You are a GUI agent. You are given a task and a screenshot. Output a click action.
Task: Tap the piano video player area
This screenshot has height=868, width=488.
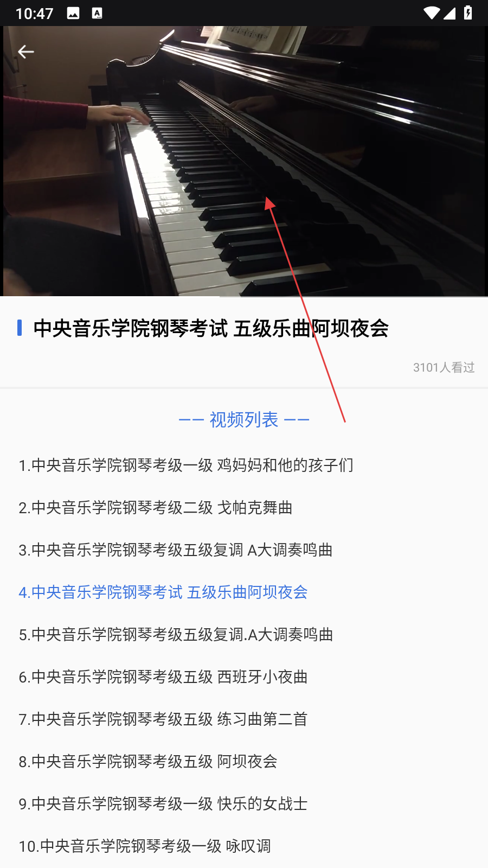pyautogui.click(x=244, y=161)
